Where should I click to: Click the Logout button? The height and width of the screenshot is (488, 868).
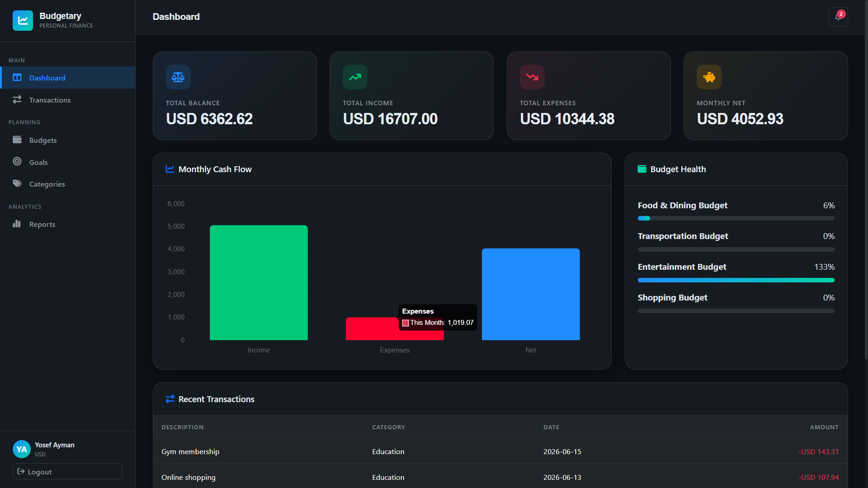(67, 471)
